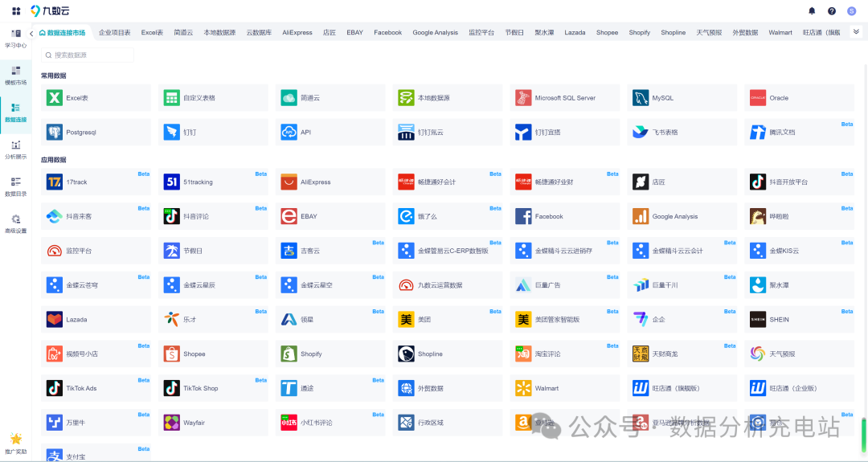Image resolution: width=868 pixels, height=462 pixels.
Task: Open the 旺店通（企业版） card
Action: tap(799, 388)
